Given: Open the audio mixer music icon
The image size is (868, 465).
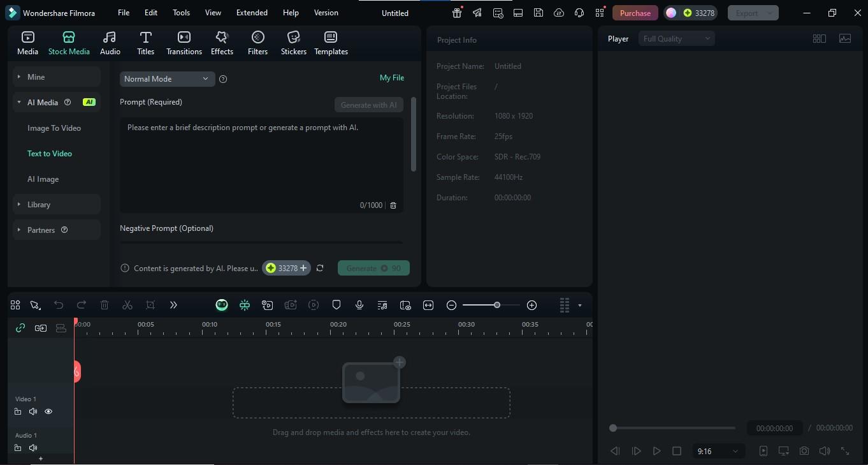Looking at the screenshot, I should (x=382, y=305).
